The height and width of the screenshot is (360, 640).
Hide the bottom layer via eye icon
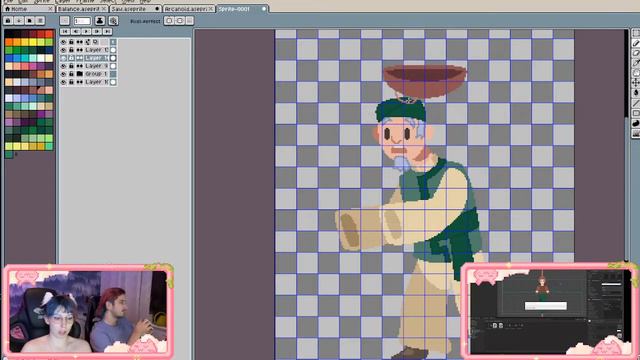(63, 82)
